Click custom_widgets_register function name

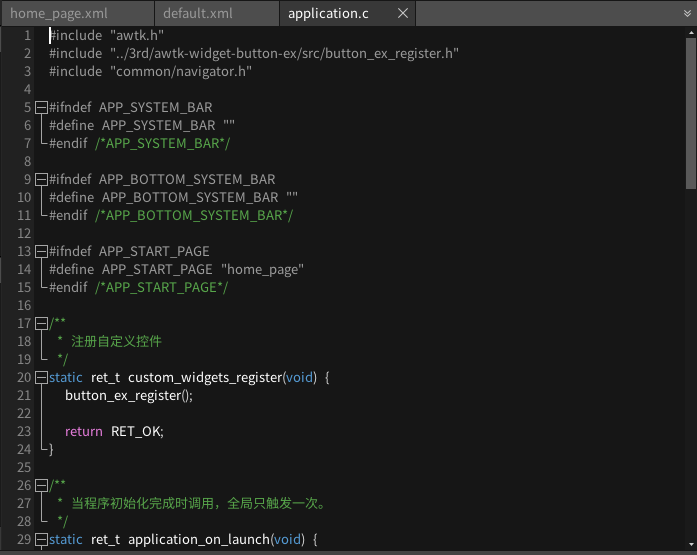205,377
